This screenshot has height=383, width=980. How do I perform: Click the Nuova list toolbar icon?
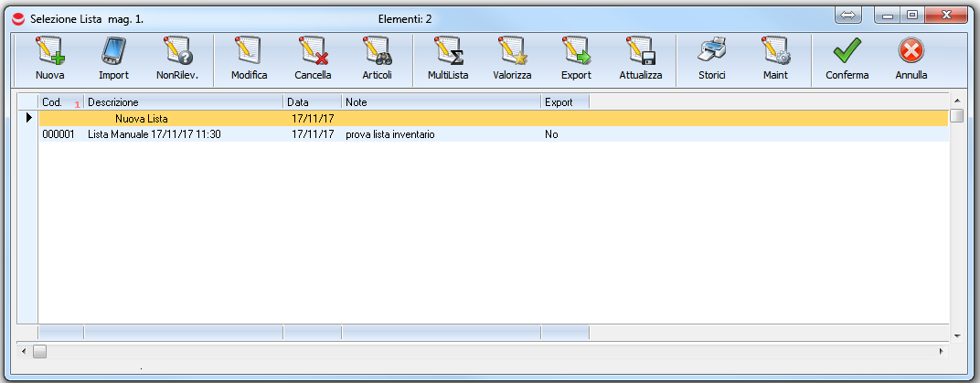coord(49,59)
